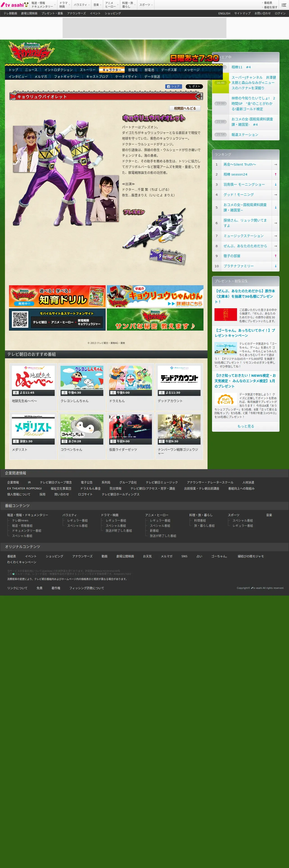The height and width of the screenshot is (868, 289).
Task: Open the ナンバーワン戦隊ゴジュウジャー thumbnail
Action: (x=179, y=429)
